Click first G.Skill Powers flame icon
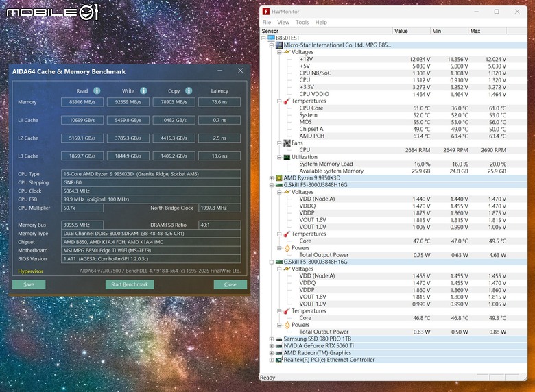This screenshot has width=535, height=392. pyautogui.click(x=287, y=248)
